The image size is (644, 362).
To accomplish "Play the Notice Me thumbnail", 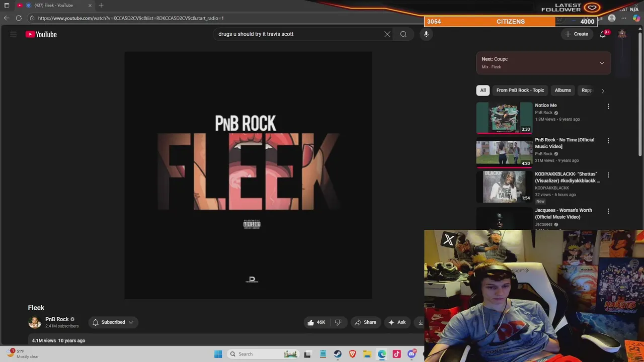I will coord(504,118).
